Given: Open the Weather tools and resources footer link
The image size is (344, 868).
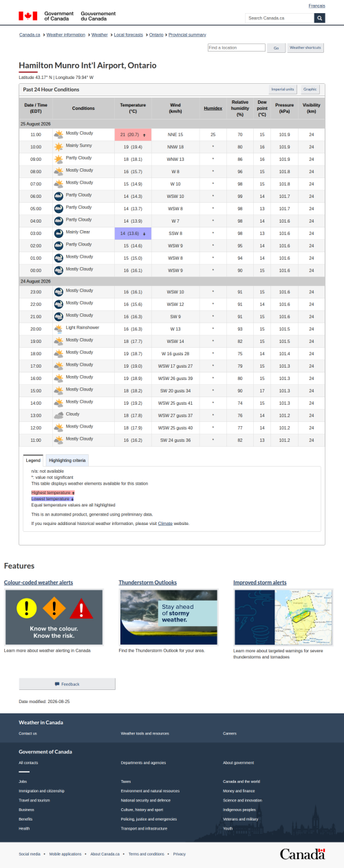Looking at the screenshot, I should [144, 733].
